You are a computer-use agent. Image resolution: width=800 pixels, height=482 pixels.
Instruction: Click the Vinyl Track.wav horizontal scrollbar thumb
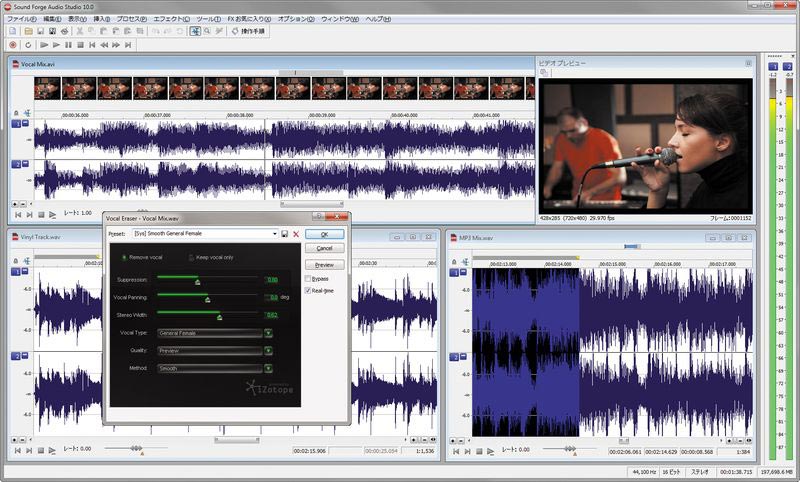236,440
